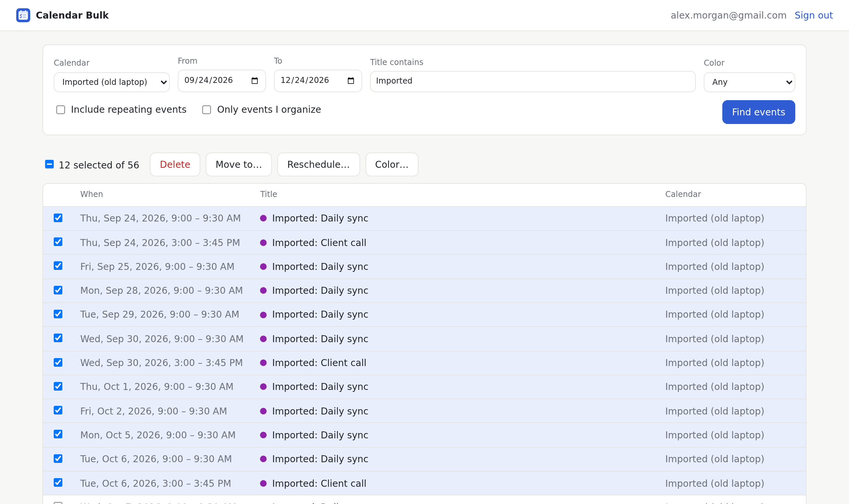Click the Title column header

269,194
